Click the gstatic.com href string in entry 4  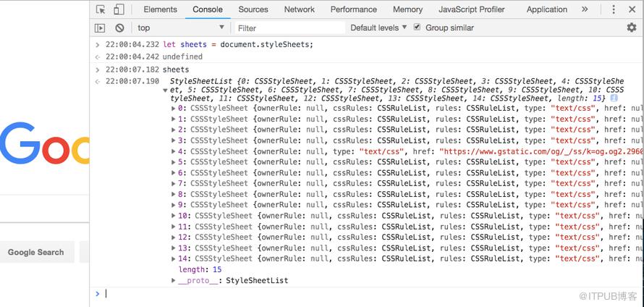541,151
